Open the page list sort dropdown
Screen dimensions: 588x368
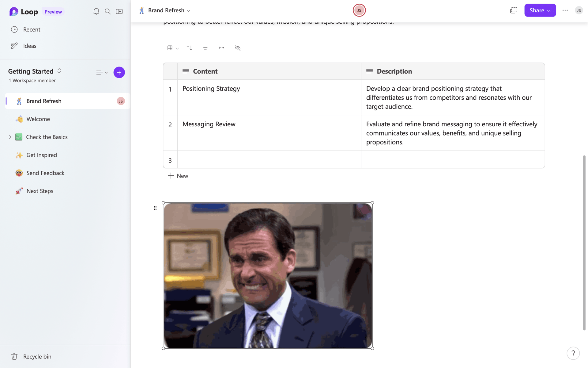pyautogui.click(x=102, y=73)
